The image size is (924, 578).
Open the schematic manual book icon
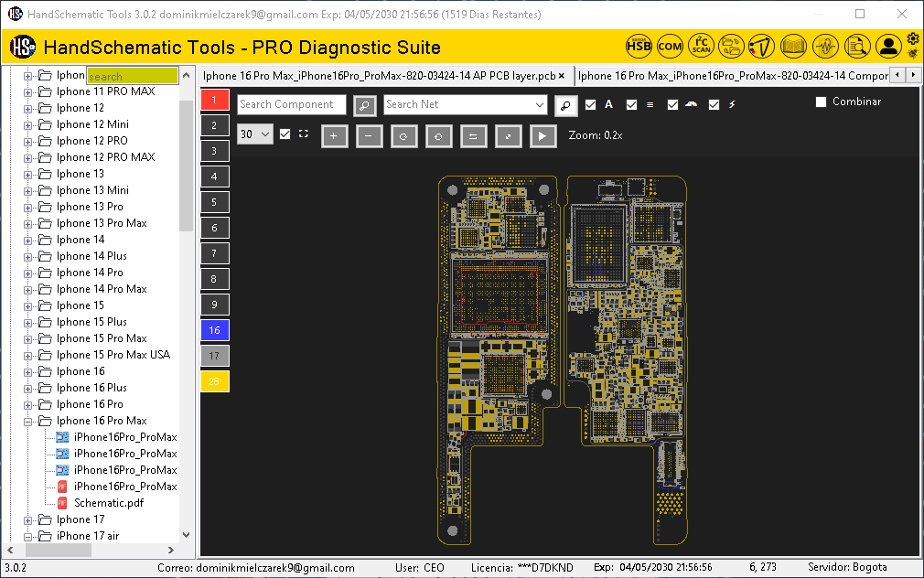[x=793, y=46]
